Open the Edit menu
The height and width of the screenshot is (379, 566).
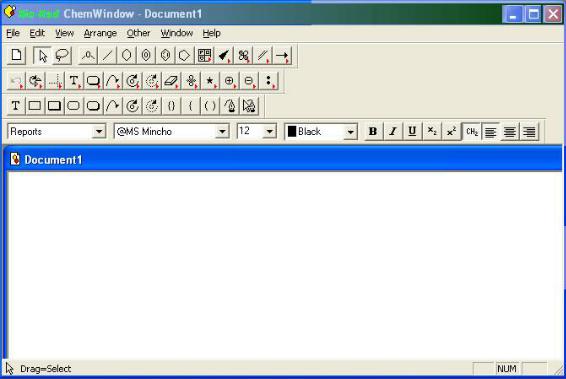[37, 33]
